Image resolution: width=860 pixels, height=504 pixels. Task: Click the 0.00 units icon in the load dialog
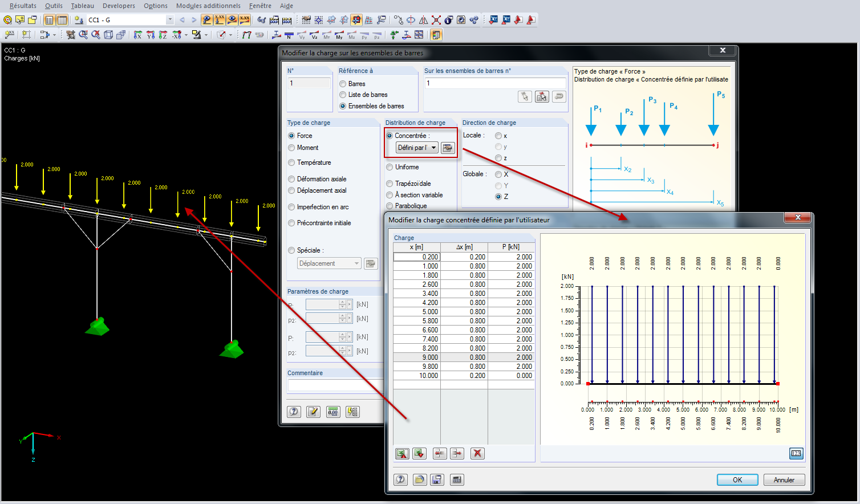pyautogui.click(x=333, y=412)
